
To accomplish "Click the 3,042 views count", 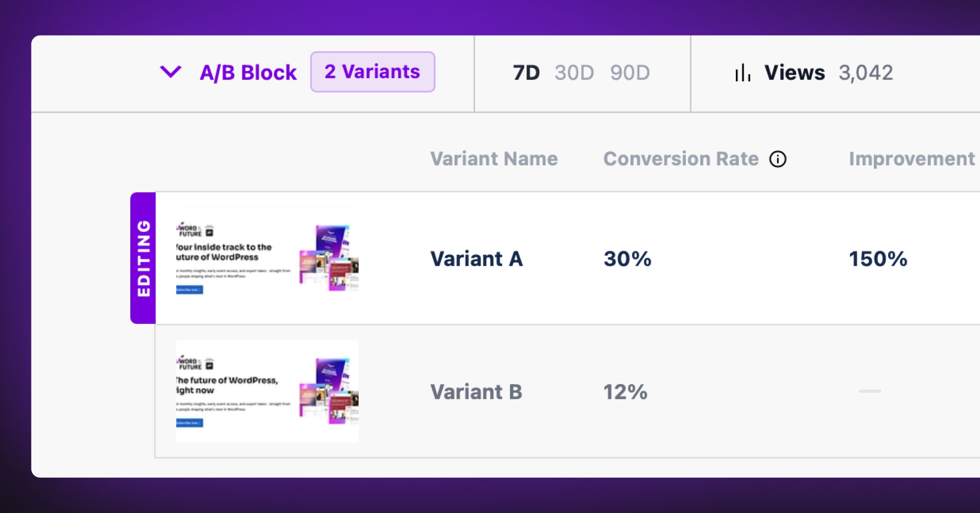I will click(866, 73).
